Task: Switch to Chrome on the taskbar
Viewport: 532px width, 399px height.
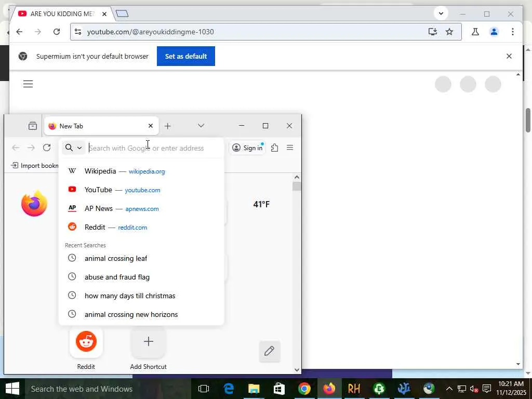Action: [304, 389]
